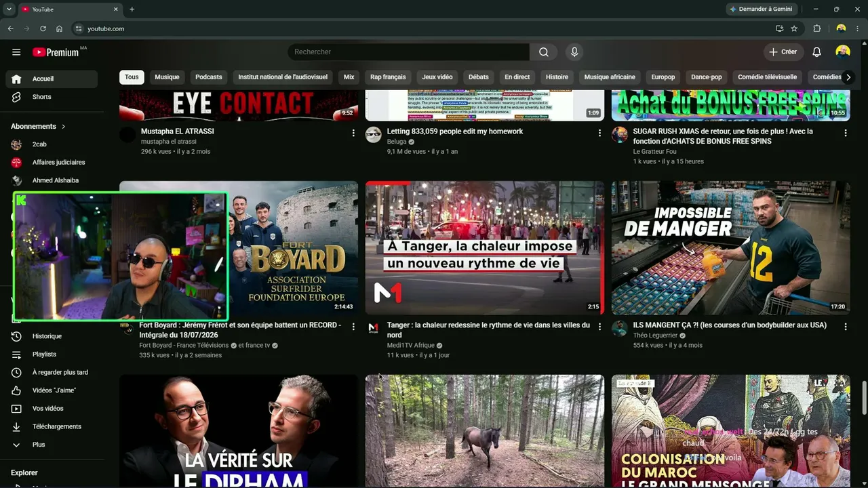Open the Medi1TV Afrique channel avatar
This screenshot has height=488, width=868.
[374, 328]
